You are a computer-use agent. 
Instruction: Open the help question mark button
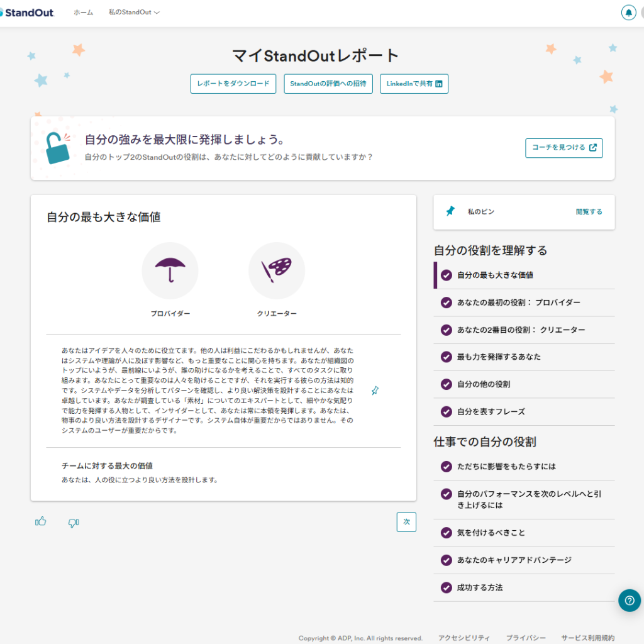coord(629,601)
